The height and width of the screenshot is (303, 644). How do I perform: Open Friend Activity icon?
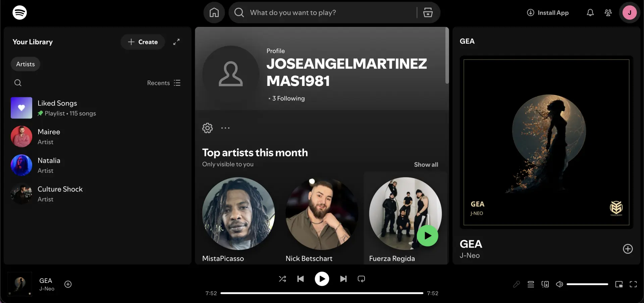pos(608,13)
